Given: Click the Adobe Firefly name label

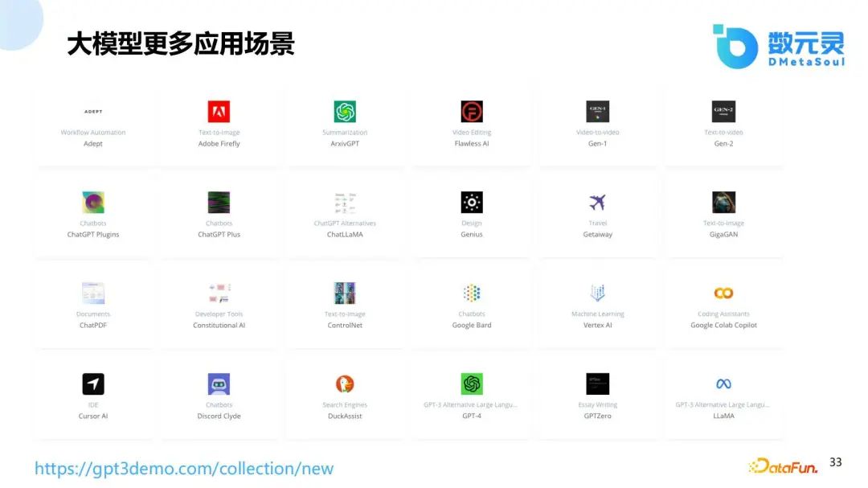Looking at the screenshot, I should [219, 143].
